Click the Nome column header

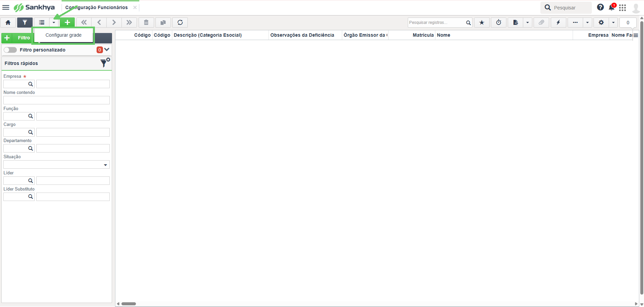504,35
